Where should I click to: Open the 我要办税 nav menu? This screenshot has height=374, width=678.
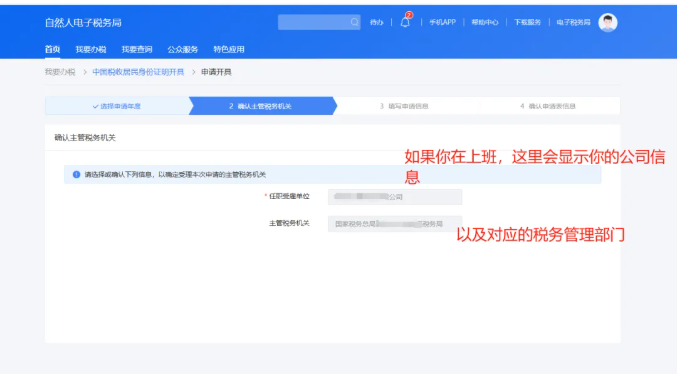(x=91, y=49)
